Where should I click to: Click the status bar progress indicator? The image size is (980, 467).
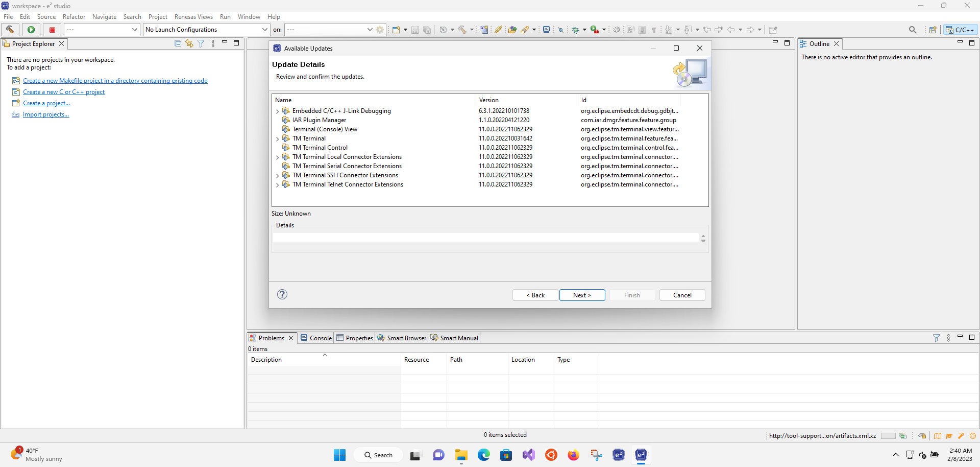coord(888,436)
